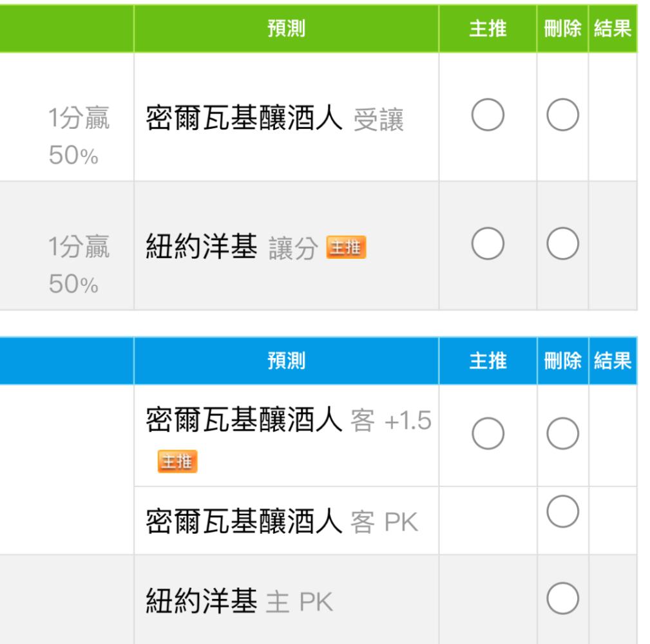Select 刪除 radio for 密爾瓦基釀酒人 受讓
The width and height of the screenshot is (650, 644).
tap(562, 115)
